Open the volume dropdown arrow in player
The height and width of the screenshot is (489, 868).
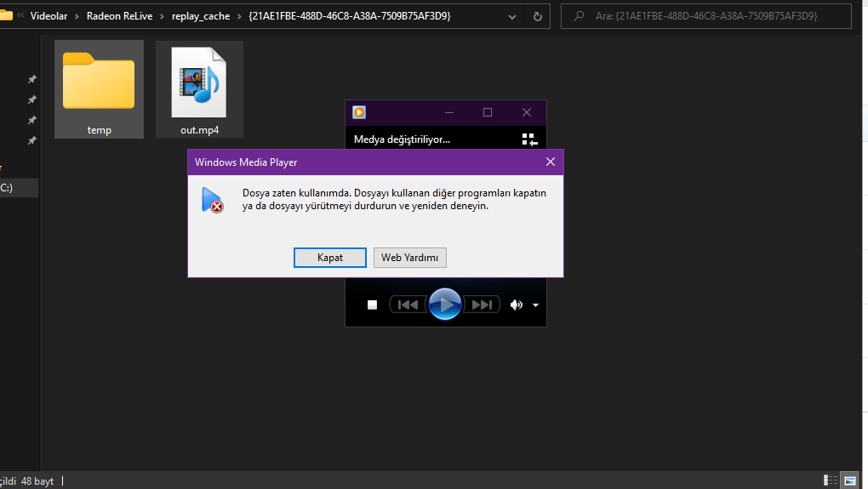click(x=535, y=305)
